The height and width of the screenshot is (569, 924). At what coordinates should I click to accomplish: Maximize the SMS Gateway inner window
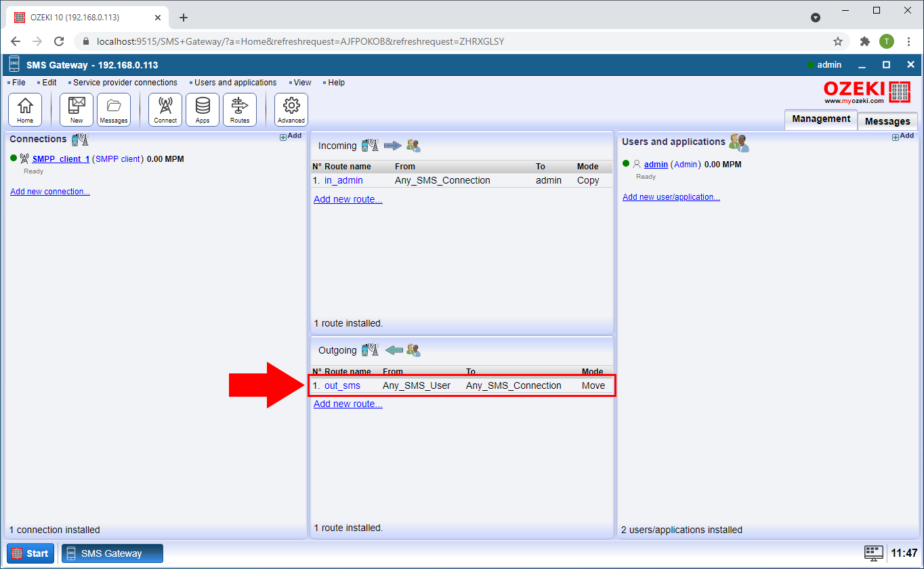[x=886, y=65]
